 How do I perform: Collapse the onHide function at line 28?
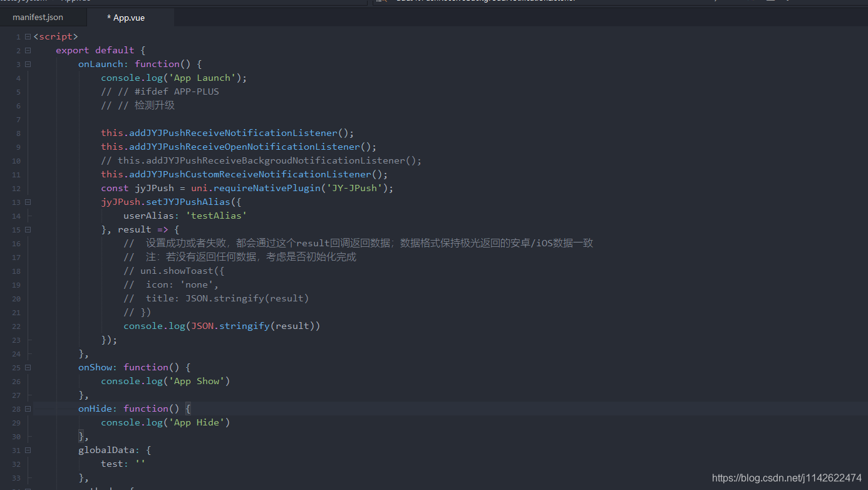(x=28, y=409)
